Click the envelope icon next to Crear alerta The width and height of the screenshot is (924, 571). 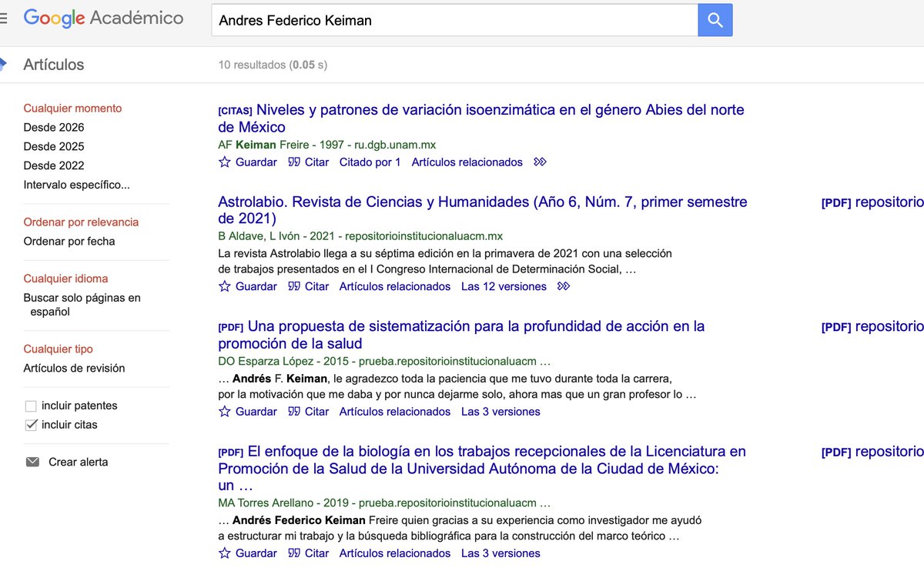32,462
